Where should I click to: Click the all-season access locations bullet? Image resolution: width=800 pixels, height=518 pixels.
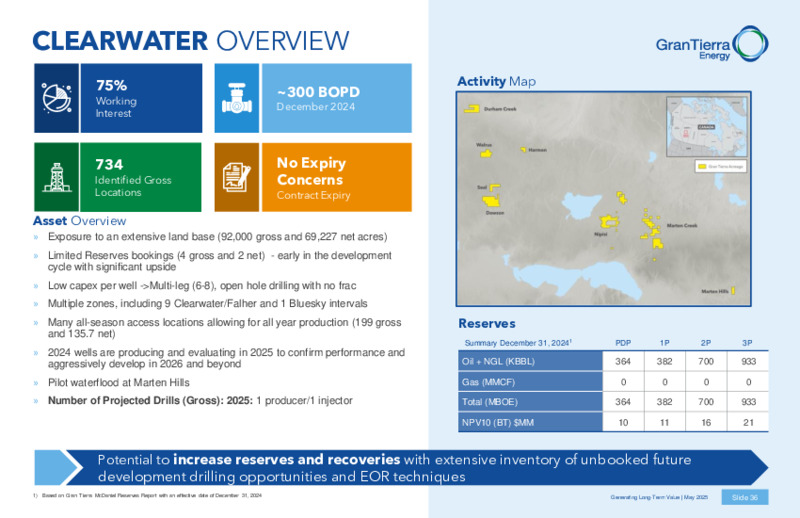pyautogui.click(x=224, y=328)
